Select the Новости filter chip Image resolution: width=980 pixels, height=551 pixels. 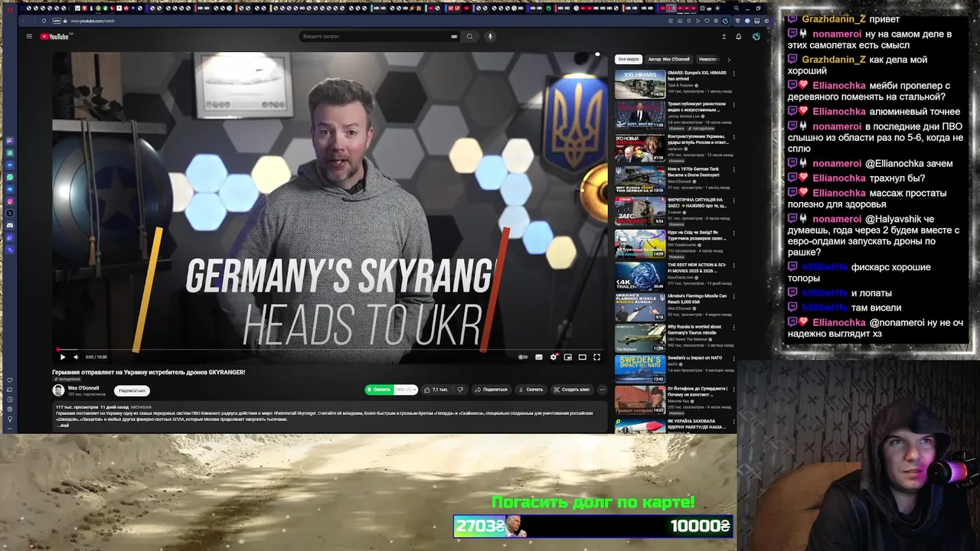click(x=709, y=59)
